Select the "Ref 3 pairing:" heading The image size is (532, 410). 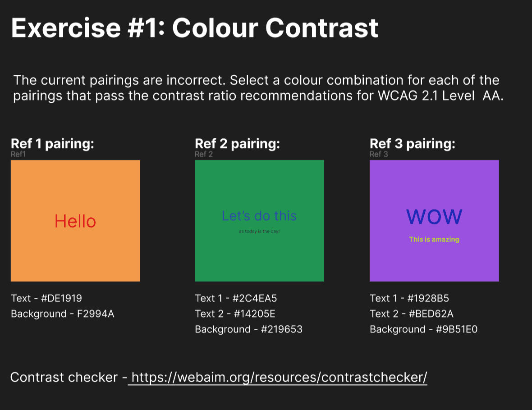pos(412,144)
